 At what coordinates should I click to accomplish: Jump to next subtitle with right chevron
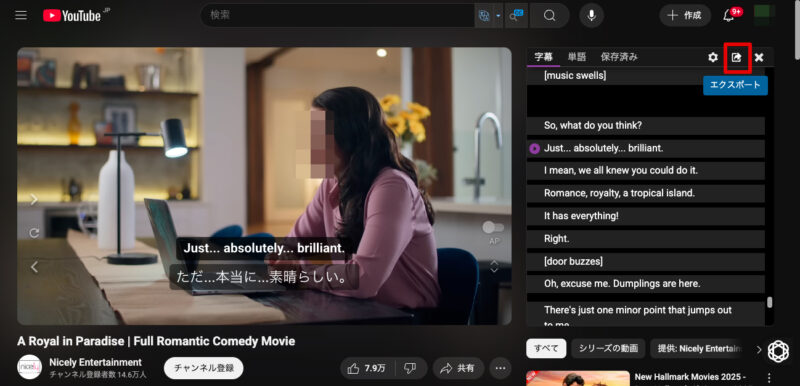[x=34, y=199]
